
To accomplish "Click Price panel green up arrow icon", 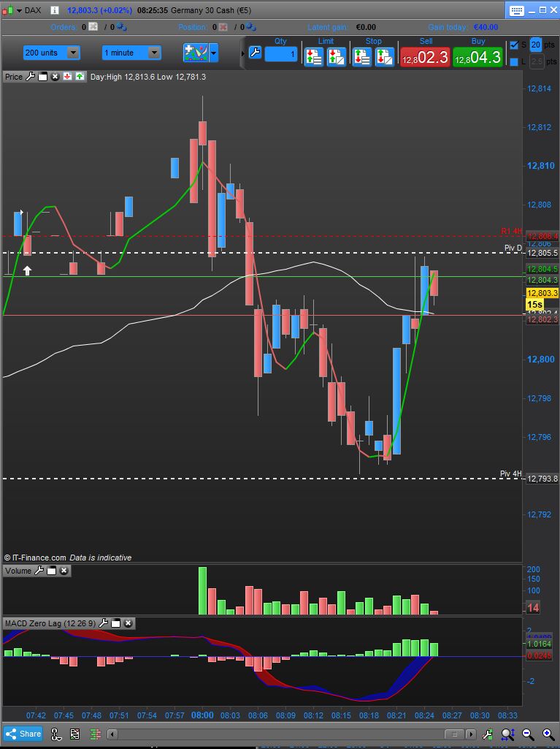I will tap(80, 77).
